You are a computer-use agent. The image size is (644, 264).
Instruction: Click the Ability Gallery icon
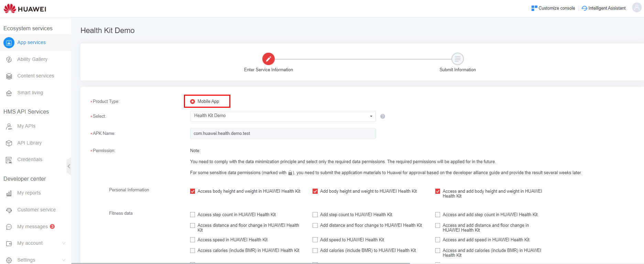(x=9, y=60)
